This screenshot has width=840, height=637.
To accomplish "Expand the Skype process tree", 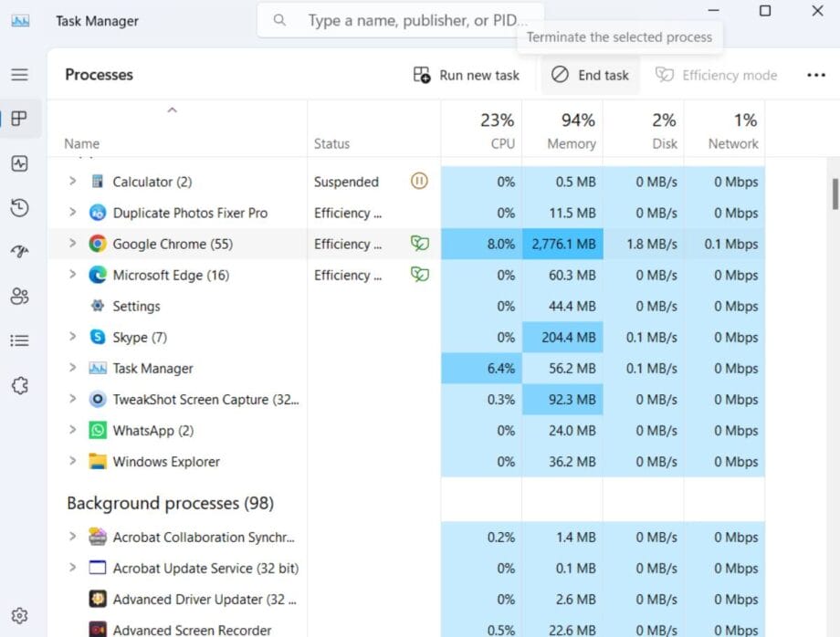I will (73, 337).
